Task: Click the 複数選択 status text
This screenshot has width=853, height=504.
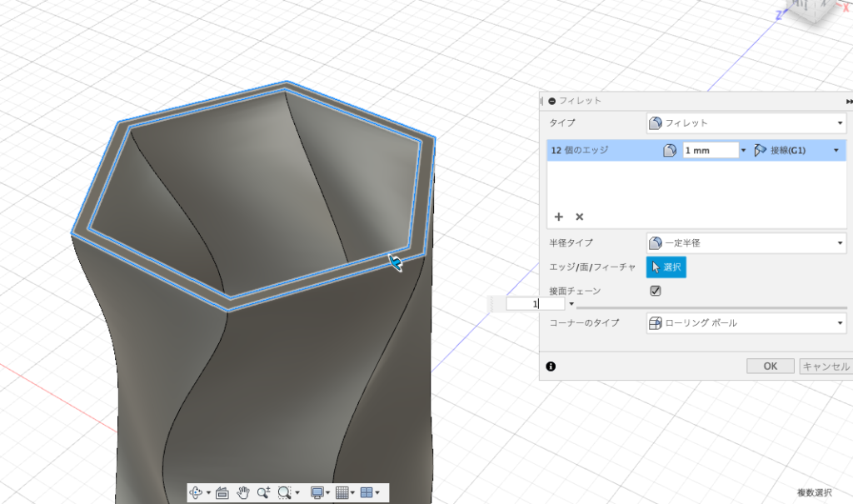Action: [x=815, y=492]
